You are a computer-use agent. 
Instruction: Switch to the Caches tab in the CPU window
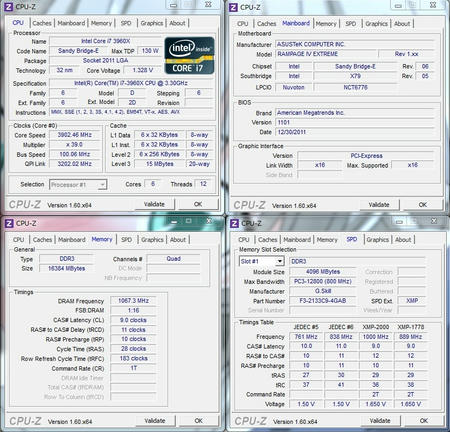42,23
